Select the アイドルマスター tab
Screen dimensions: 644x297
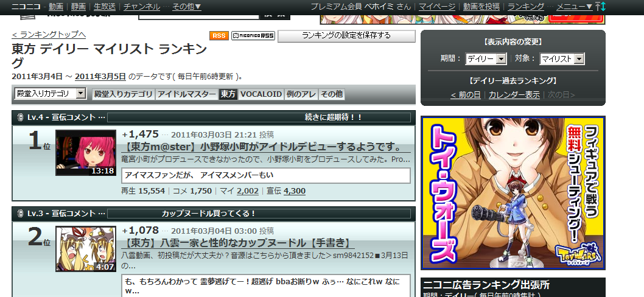click(x=186, y=94)
